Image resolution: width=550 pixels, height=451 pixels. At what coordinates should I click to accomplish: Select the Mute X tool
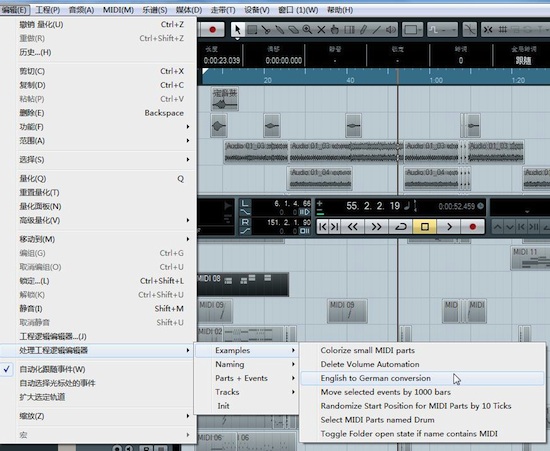321,30
